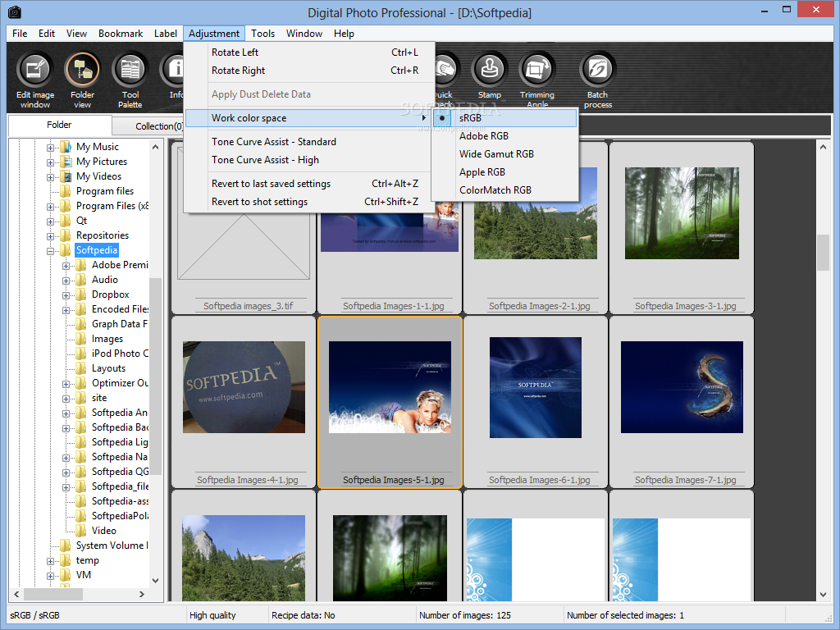Viewport: 840px width, 630px height.
Task: Click the Images folder icon
Action: pos(81,339)
